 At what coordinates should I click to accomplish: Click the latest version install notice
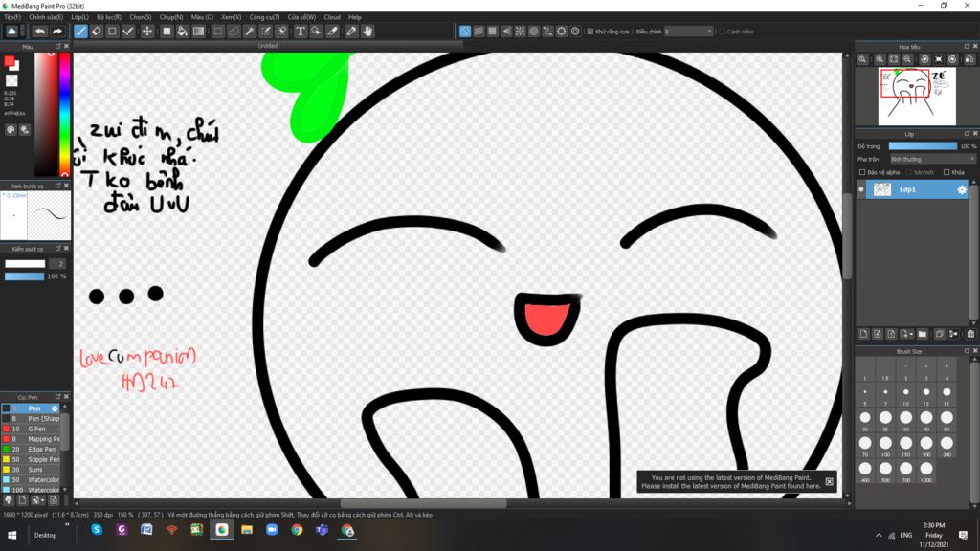(x=730, y=482)
